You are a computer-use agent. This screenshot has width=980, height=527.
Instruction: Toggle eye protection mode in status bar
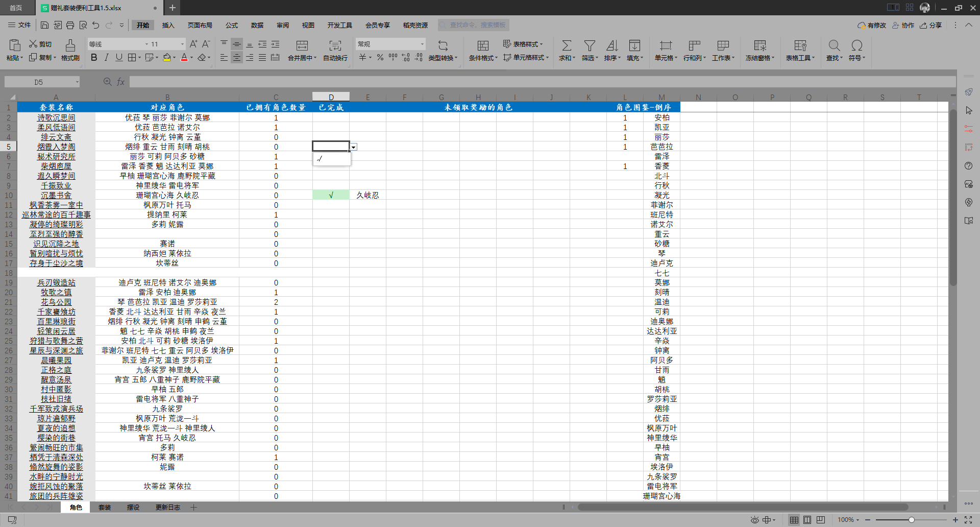pos(755,520)
